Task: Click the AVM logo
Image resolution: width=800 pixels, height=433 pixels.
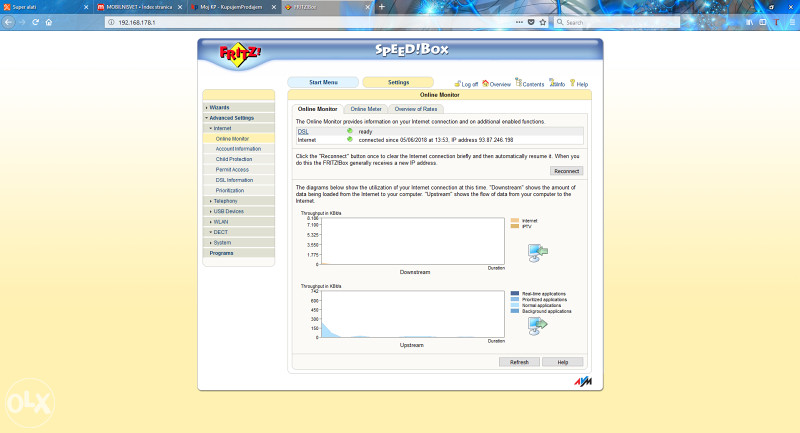Action: coord(583,381)
